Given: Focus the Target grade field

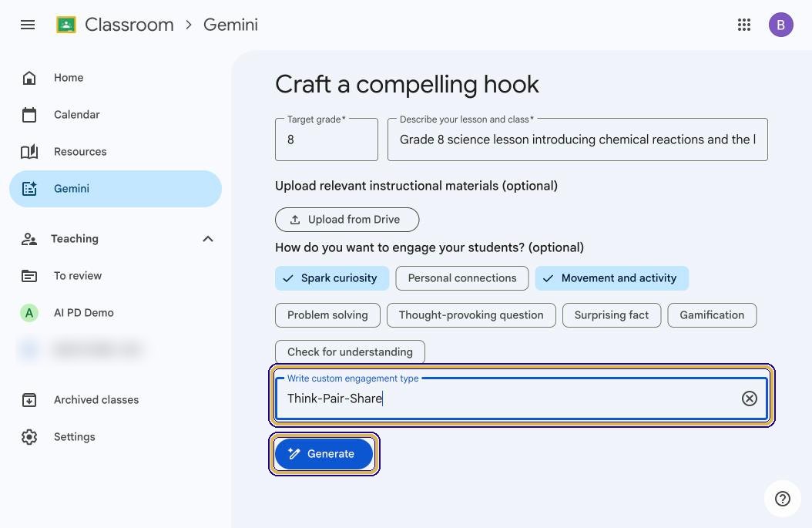Looking at the screenshot, I should pos(326,140).
